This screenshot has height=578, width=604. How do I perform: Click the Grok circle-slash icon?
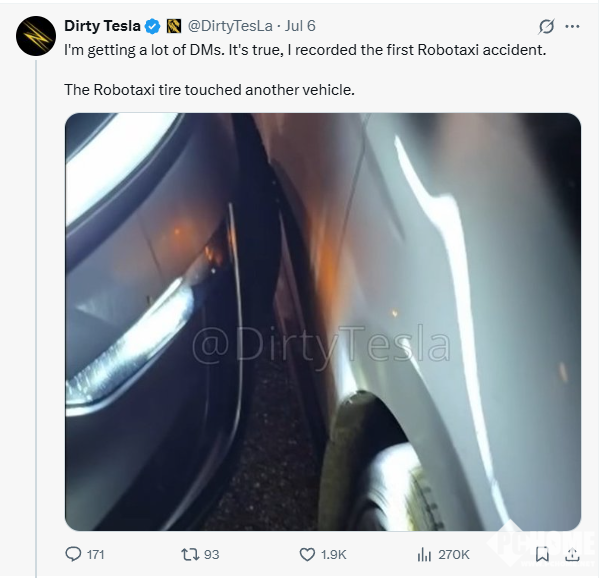point(546,26)
